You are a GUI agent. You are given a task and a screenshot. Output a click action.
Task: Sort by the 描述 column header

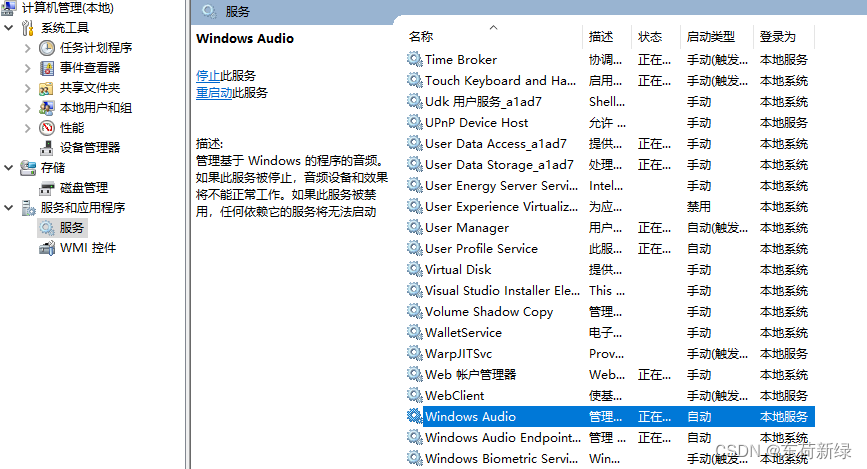point(606,37)
